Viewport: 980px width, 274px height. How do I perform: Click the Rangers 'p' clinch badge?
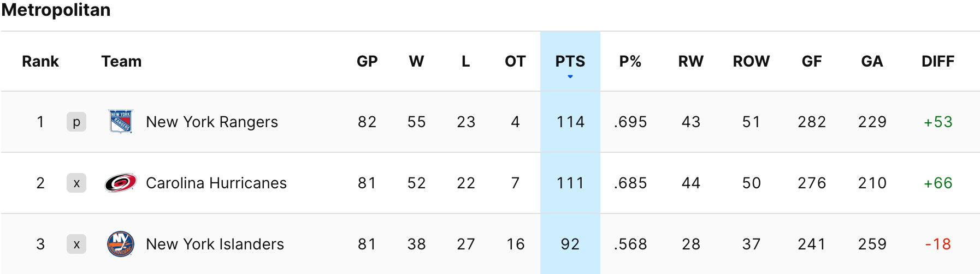point(76,122)
